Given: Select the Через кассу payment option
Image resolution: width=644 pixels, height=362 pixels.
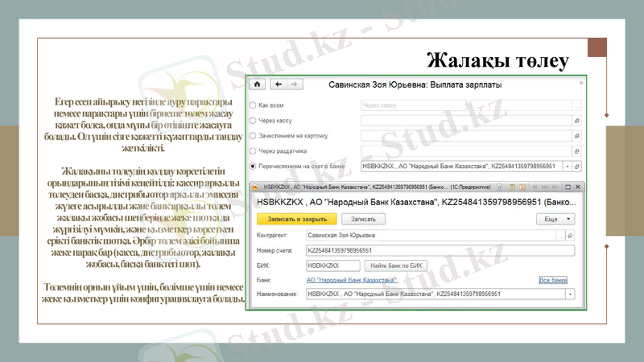Looking at the screenshot, I should [x=254, y=121].
